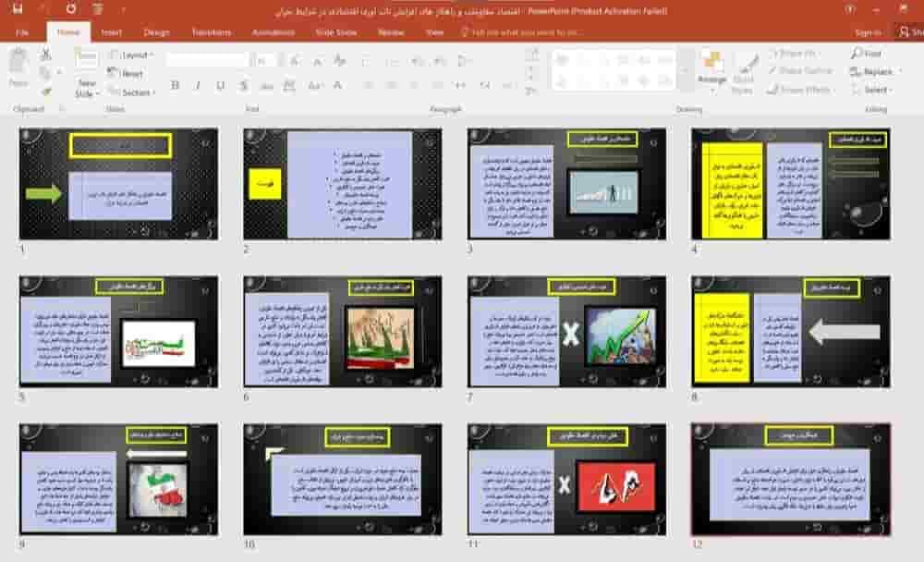The height and width of the screenshot is (562, 924).
Task: Cut the selection using the scissors icon
Action: click(46, 55)
